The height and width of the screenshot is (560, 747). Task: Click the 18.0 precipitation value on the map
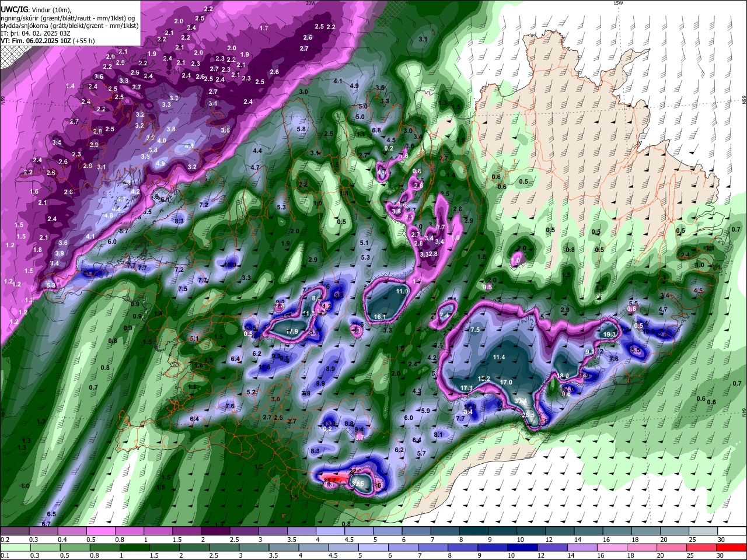coord(563,376)
